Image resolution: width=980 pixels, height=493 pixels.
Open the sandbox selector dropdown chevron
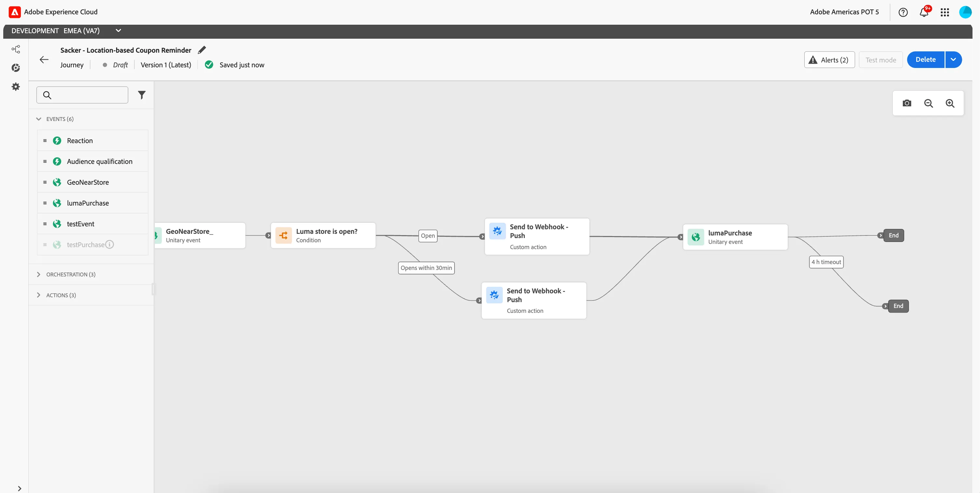(118, 31)
